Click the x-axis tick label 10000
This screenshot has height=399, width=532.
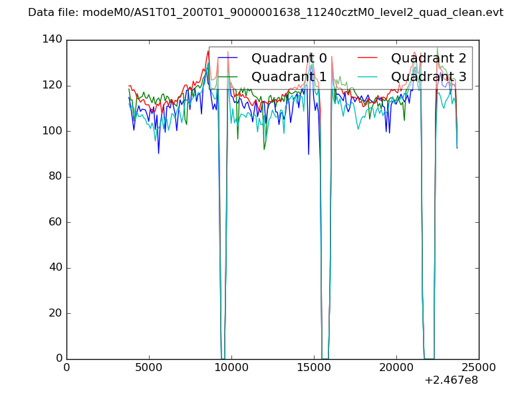231,367
